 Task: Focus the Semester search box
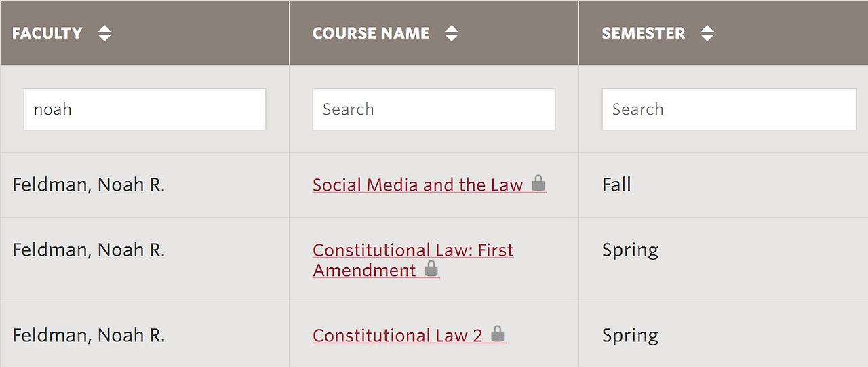[x=729, y=109]
